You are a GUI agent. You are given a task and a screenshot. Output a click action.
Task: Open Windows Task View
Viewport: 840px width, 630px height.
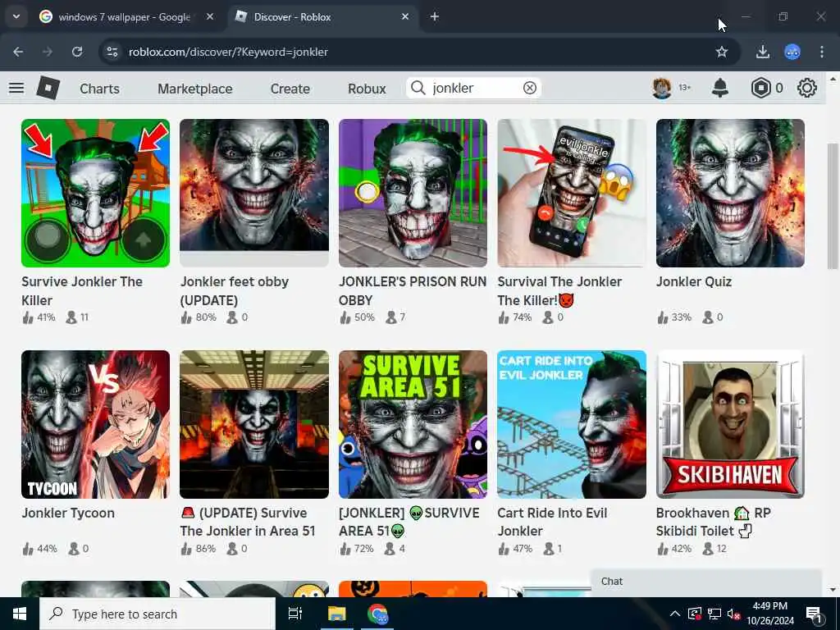(x=295, y=614)
